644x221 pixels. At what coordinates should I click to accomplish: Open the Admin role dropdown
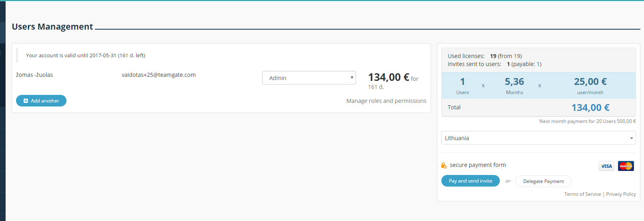309,78
